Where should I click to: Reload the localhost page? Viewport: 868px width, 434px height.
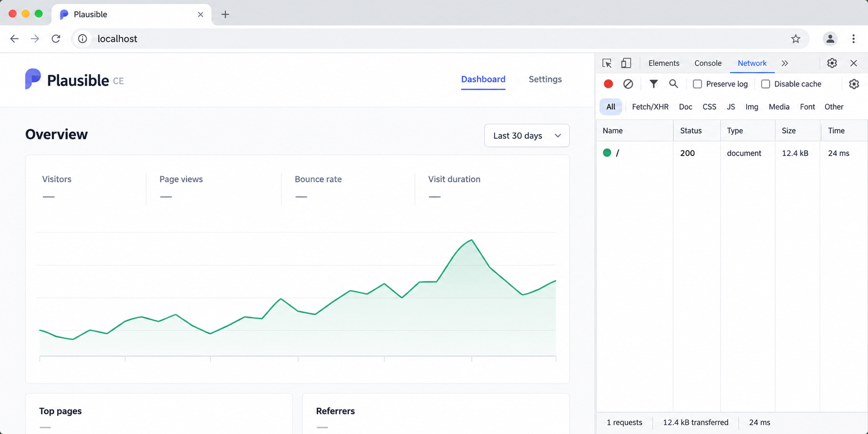pos(56,39)
